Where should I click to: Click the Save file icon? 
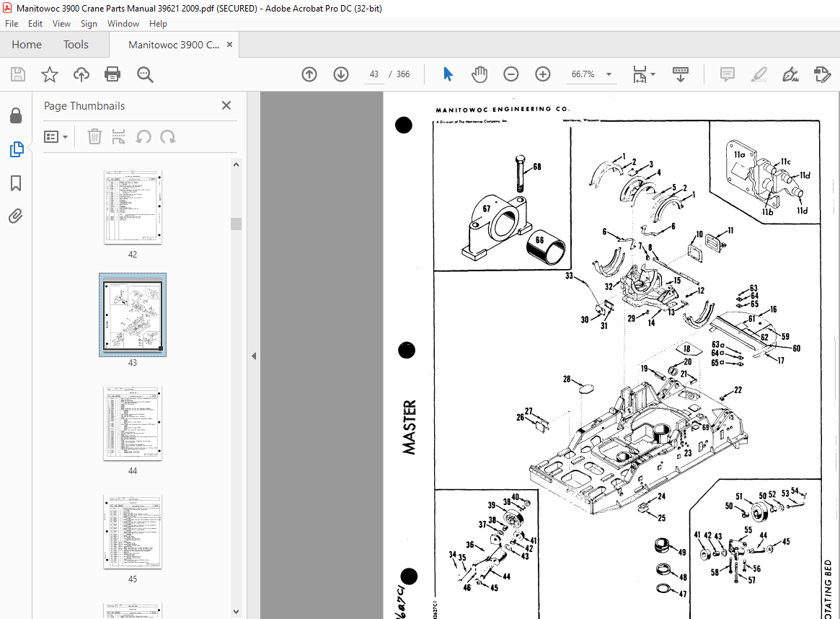18,74
